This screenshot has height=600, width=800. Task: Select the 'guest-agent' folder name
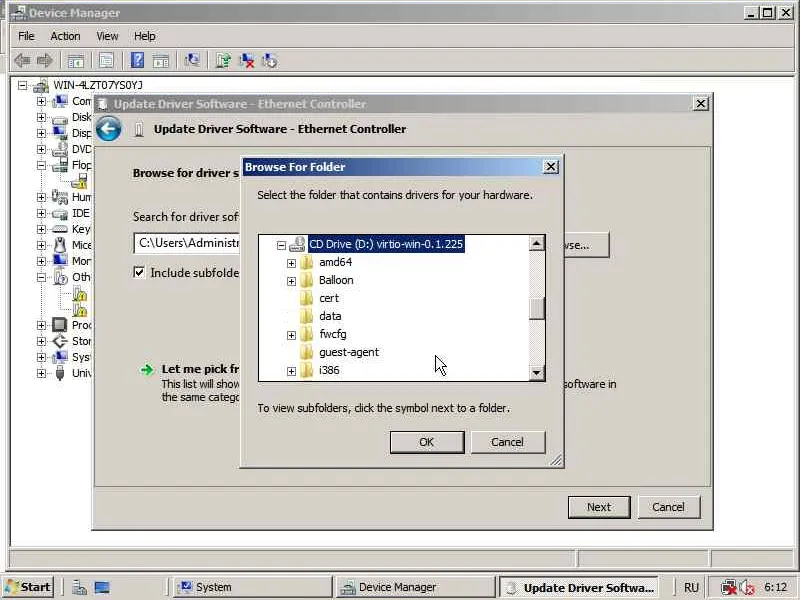tap(349, 353)
